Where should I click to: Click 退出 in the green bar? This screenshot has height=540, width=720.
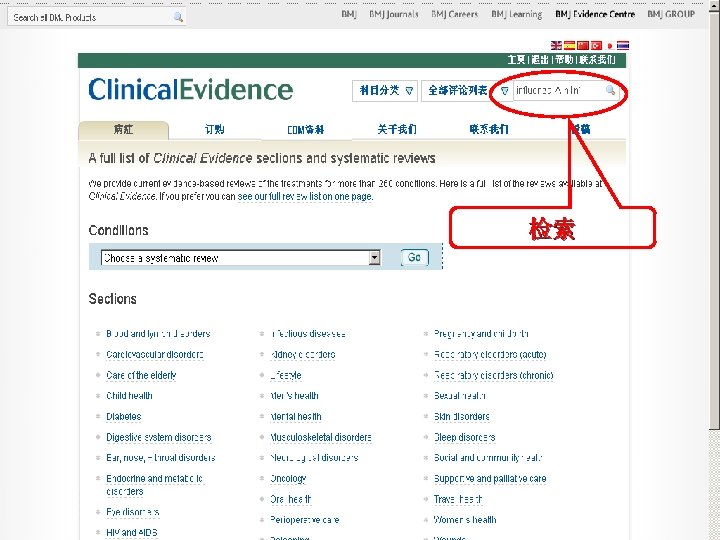click(540, 60)
